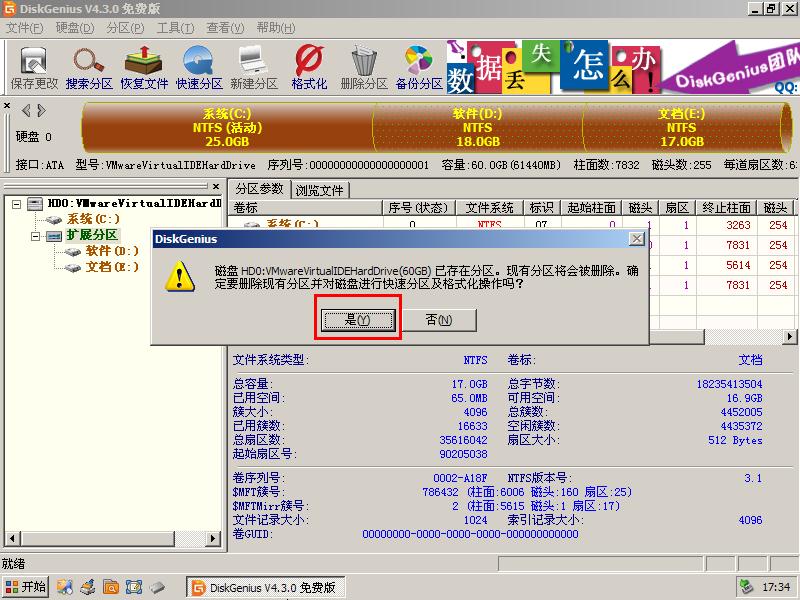
Task: Sort by the 起始柱面 column header
Action: click(x=591, y=208)
